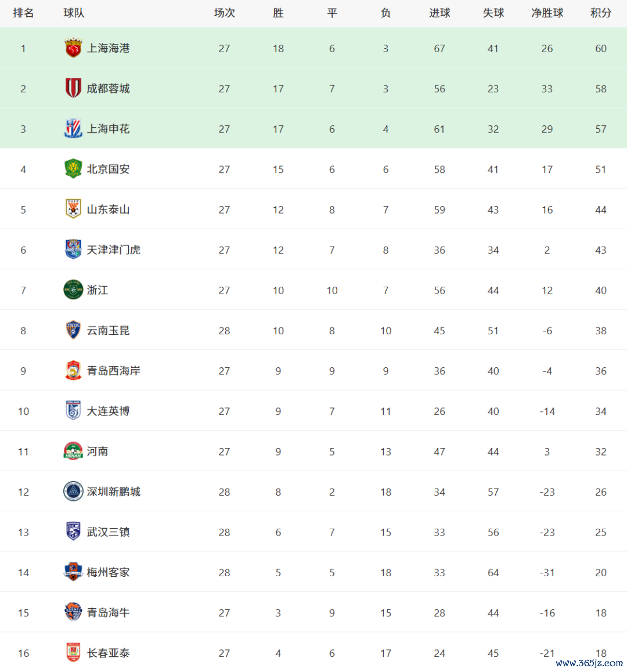
Task: Open the 青岛西海岸 team name link
Action: (113, 371)
